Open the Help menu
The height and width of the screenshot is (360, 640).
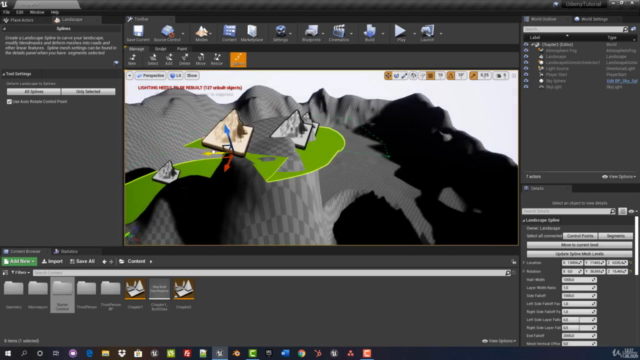55,12
